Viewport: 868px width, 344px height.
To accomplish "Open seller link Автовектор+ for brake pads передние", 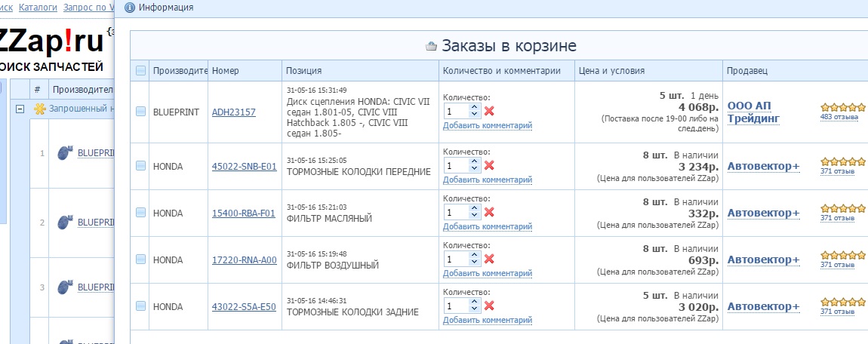I will (763, 166).
